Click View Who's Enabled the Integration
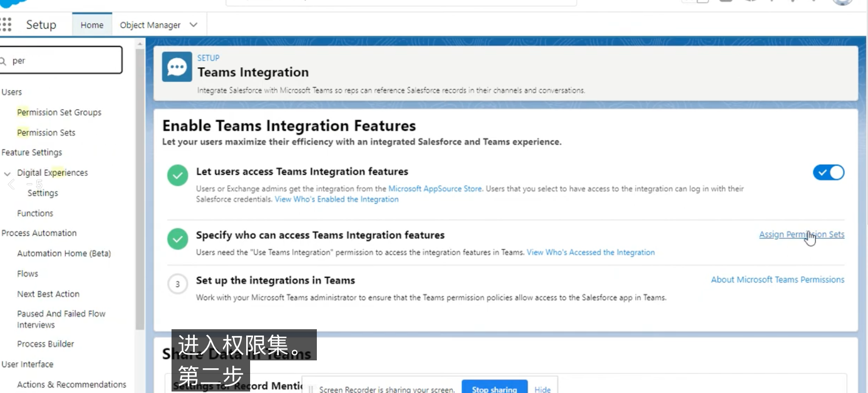Viewport: 868px width, 393px height. pos(337,199)
